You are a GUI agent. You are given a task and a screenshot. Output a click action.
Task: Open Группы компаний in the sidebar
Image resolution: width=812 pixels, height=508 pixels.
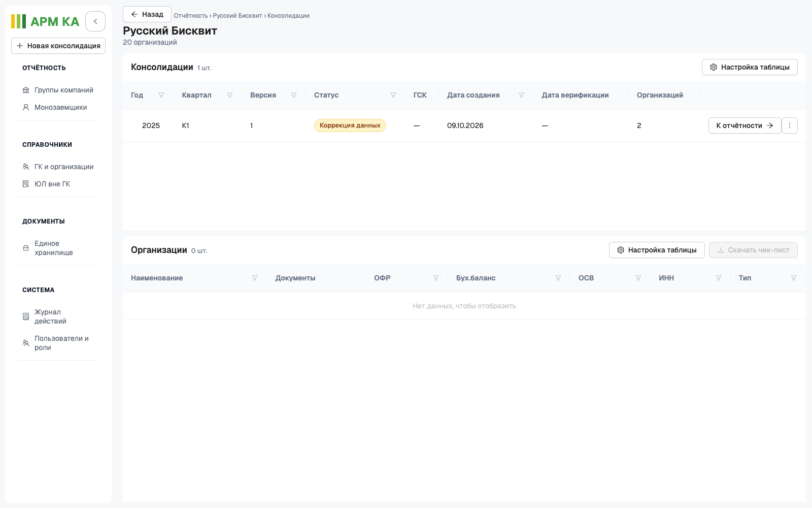point(58,90)
